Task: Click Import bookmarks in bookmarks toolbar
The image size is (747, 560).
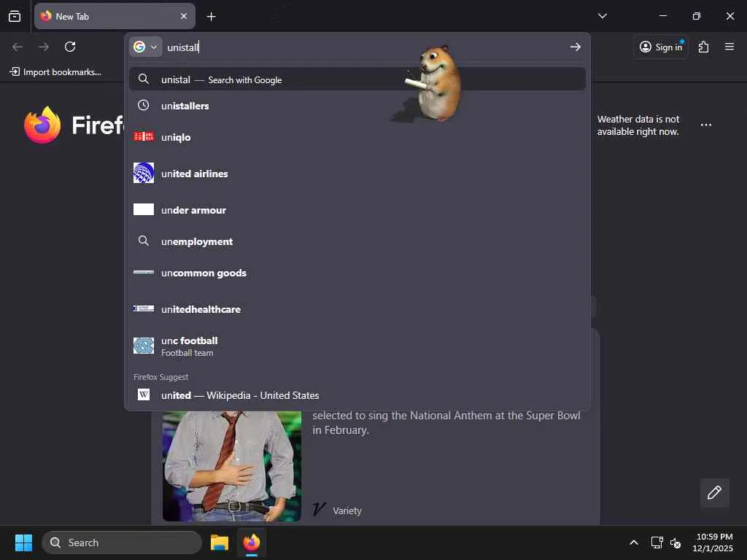Action: pos(55,72)
